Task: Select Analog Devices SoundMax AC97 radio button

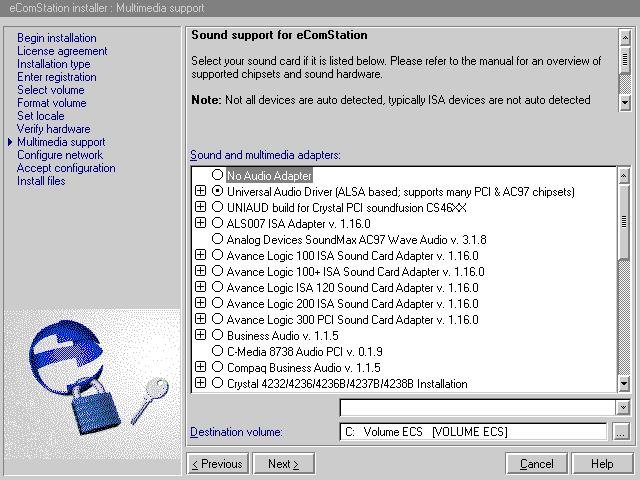Action: pos(217,240)
